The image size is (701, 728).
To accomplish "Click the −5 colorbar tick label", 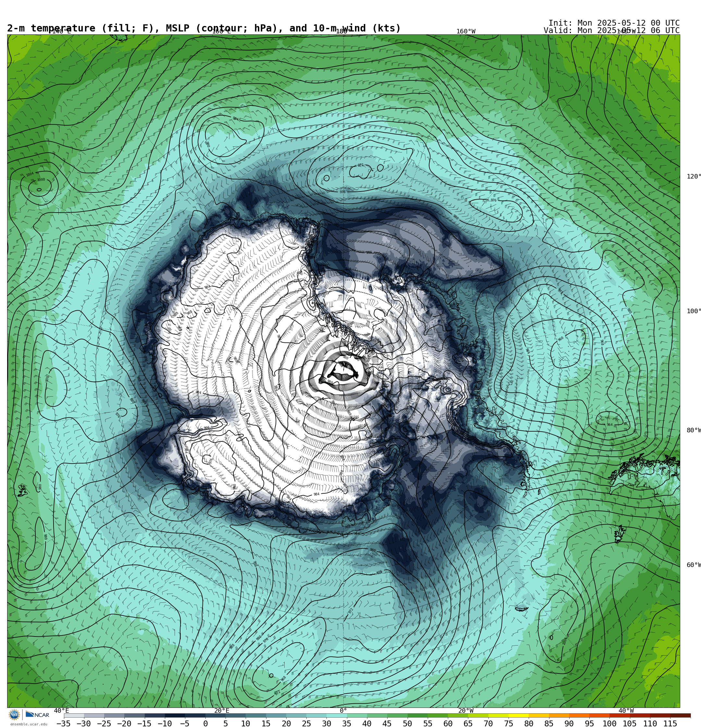I will click(x=185, y=723).
